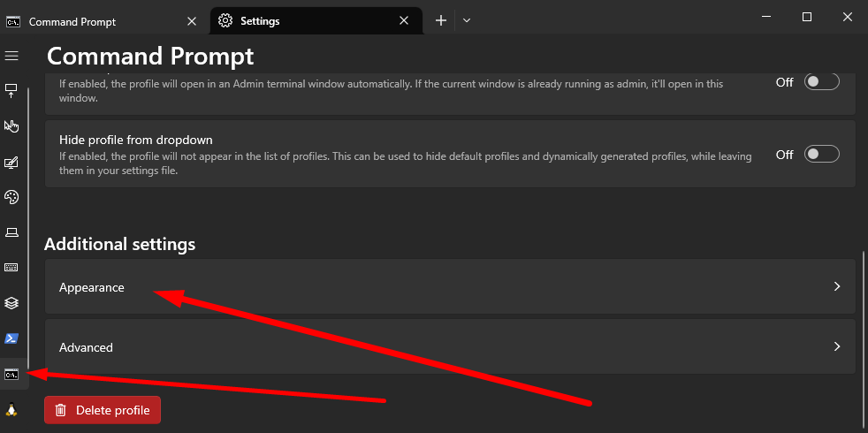Viewport: 868px width, 433px height.
Task: Select the Linux Tux profile icon
Action: point(11,409)
